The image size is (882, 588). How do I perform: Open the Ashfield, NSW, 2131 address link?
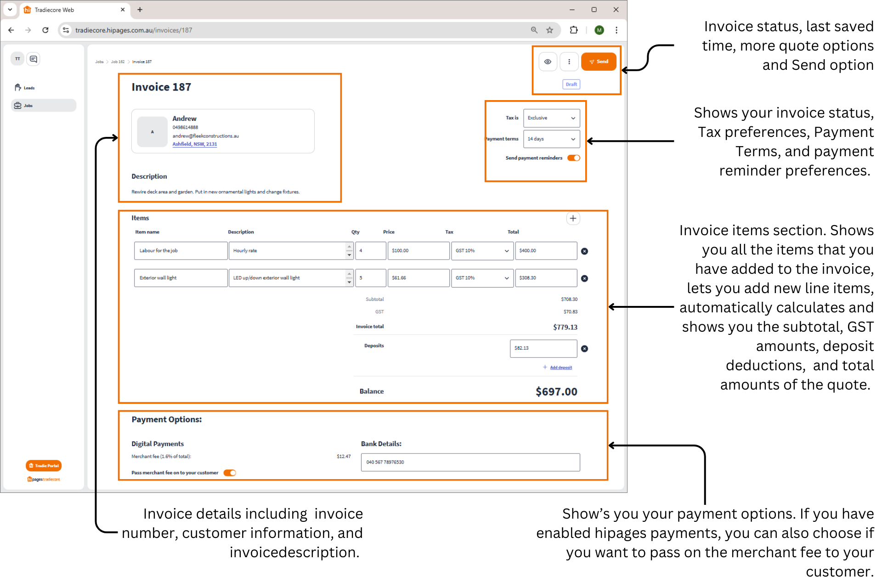coord(194,144)
